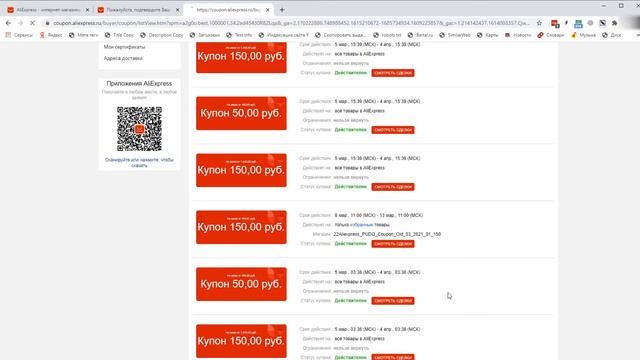Open the Карты bookmark
This screenshot has height=360, width=640.
[x=488, y=35]
